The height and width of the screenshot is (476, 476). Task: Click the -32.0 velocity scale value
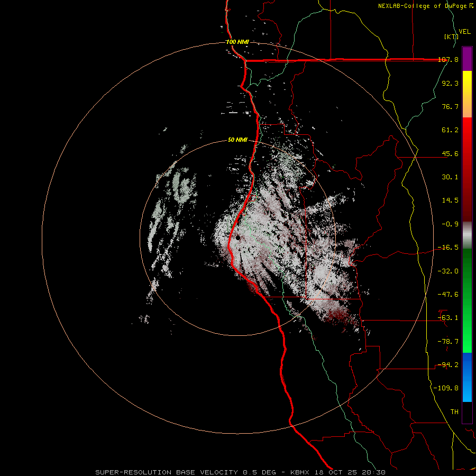(448, 271)
